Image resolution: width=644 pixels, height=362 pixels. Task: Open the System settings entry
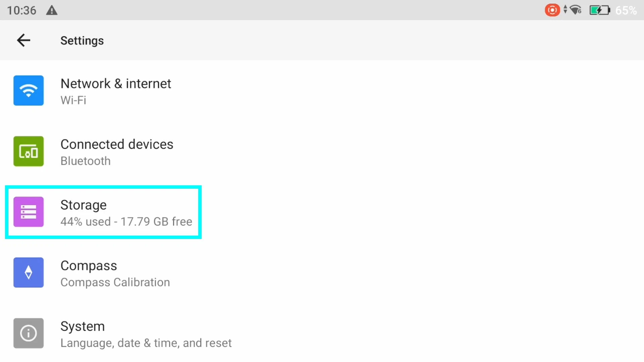click(x=322, y=333)
